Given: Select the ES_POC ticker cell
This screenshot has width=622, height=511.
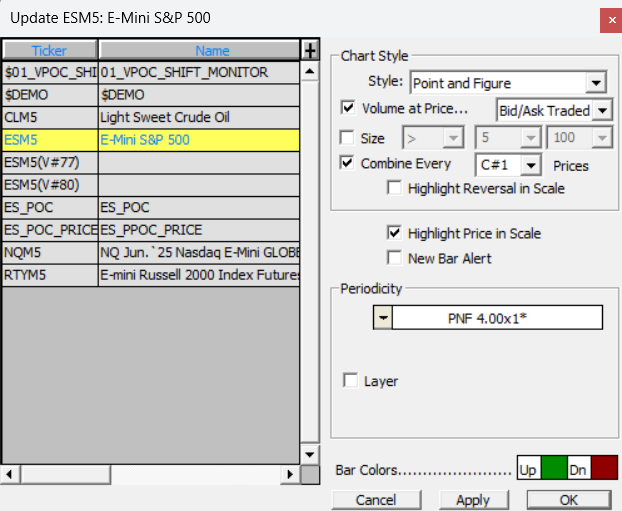Looking at the screenshot, I should (50, 207).
